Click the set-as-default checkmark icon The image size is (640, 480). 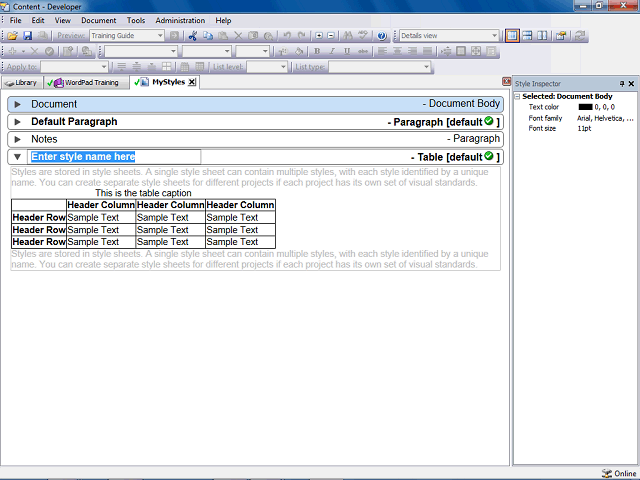pyautogui.click(x=49, y=51)
